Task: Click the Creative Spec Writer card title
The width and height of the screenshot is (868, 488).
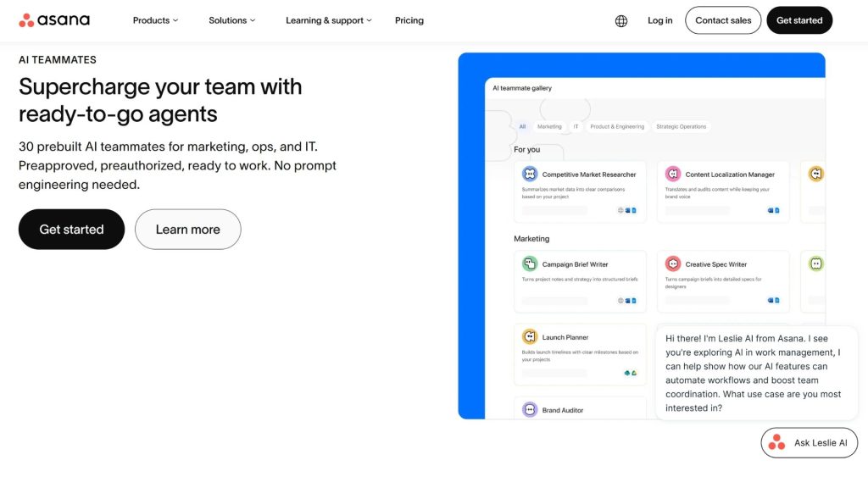Action: tap(715, 264)
